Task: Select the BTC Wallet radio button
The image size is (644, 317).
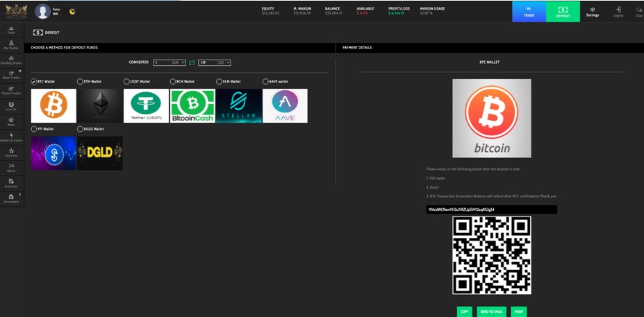Action: coord(33,82)
